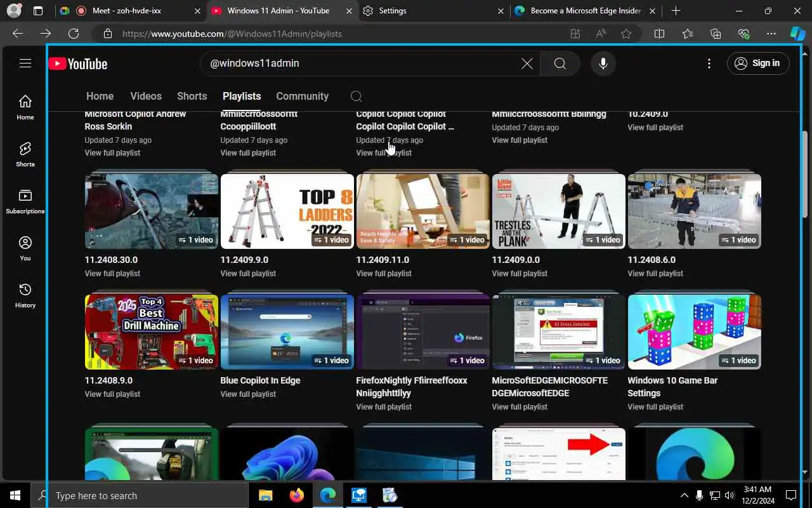
Task: Open the Firefox Nightly playlist thumbnail
Action: pos(423,331)
